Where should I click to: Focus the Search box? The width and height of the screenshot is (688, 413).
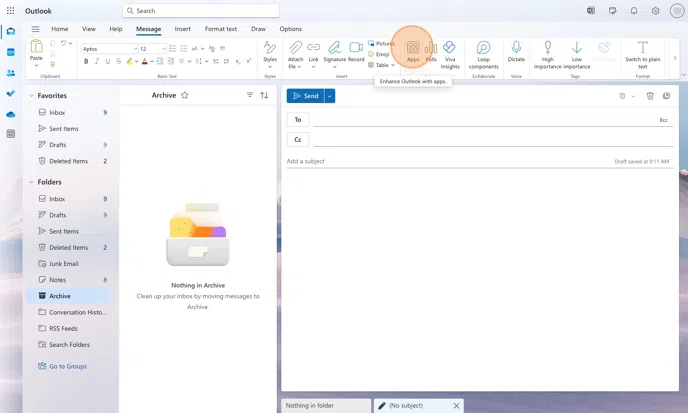(201, 11)
